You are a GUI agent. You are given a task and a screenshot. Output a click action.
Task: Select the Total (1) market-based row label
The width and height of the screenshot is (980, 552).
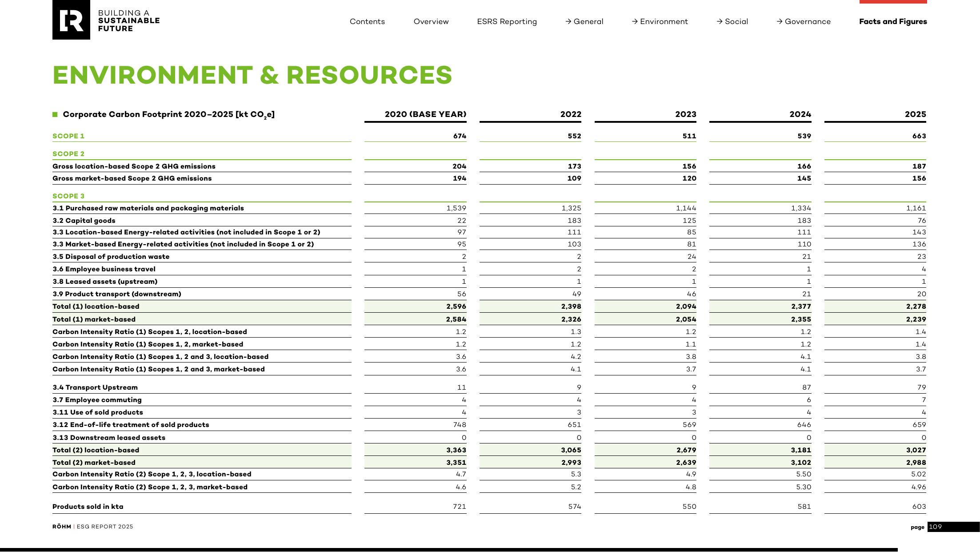point(94,319)
